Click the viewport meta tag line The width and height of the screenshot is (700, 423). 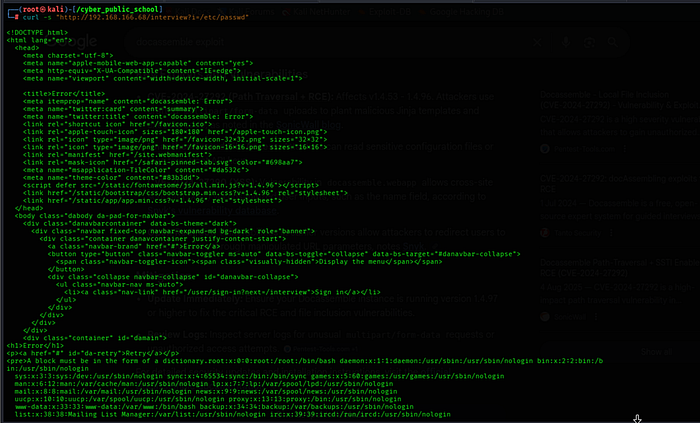tap(162, 78)
